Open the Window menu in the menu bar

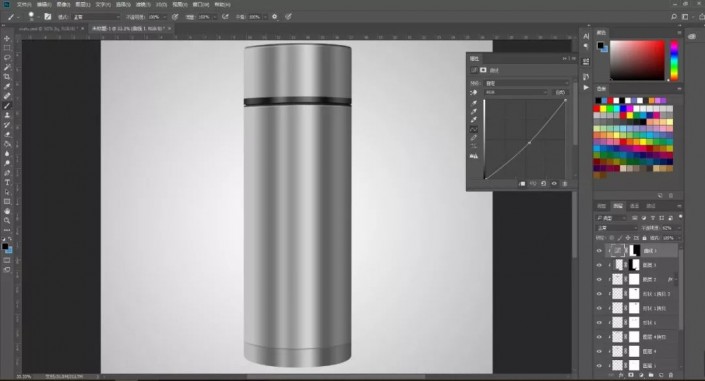click(201, 4)
